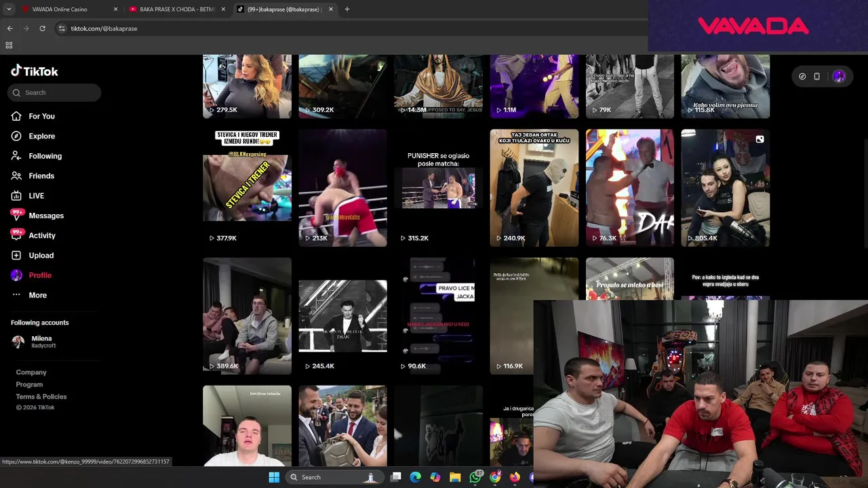Open the apps grid in bookmarks bar
The height and width of the screenshot is (488, 868).
click(9, 45)
